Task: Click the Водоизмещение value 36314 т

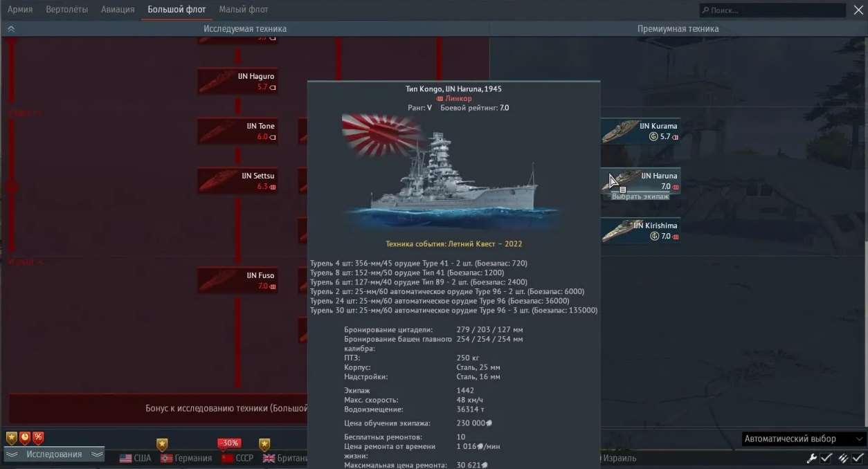Action: 471,409
